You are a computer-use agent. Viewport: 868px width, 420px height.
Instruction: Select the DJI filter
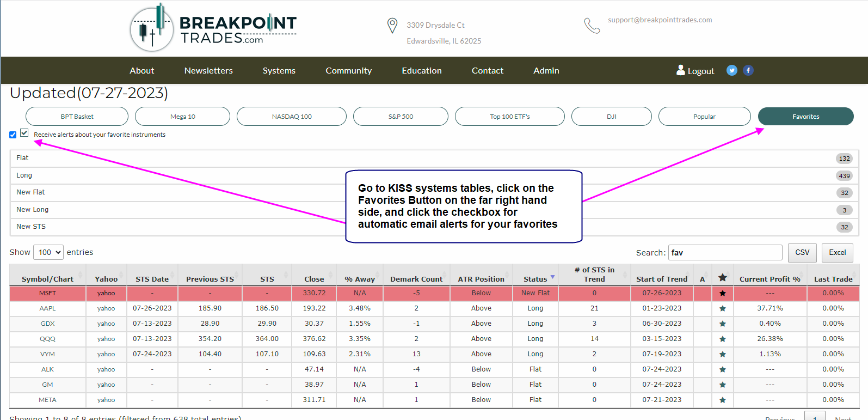(612, 117)
